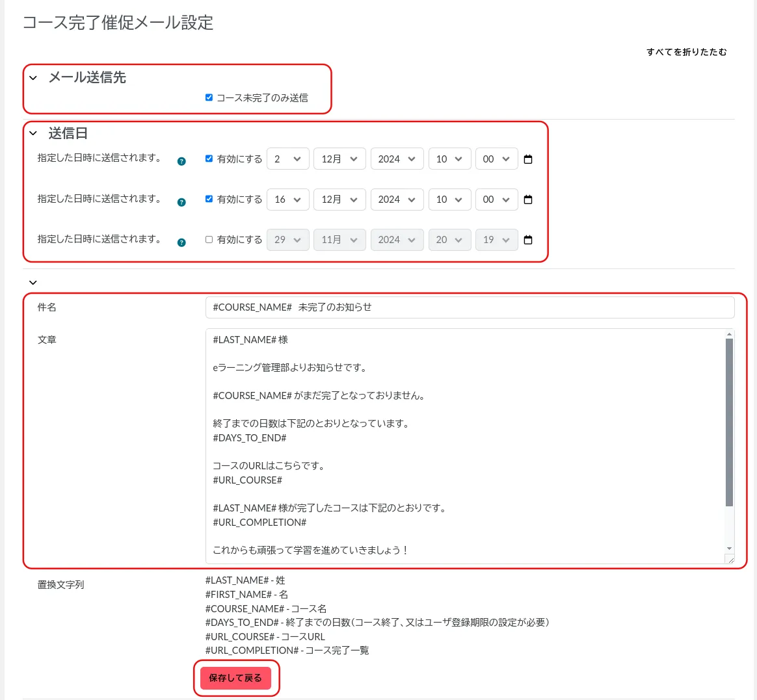Open calendar picker for second send date

[x=528, y=200]
